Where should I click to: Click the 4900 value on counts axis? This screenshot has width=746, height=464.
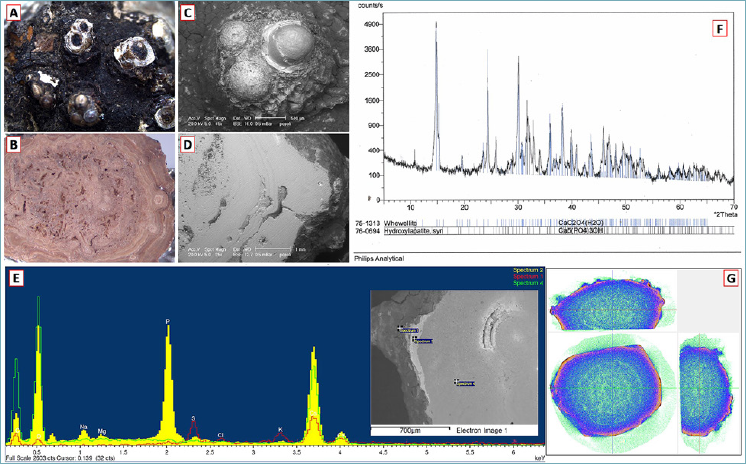point(371,24)
